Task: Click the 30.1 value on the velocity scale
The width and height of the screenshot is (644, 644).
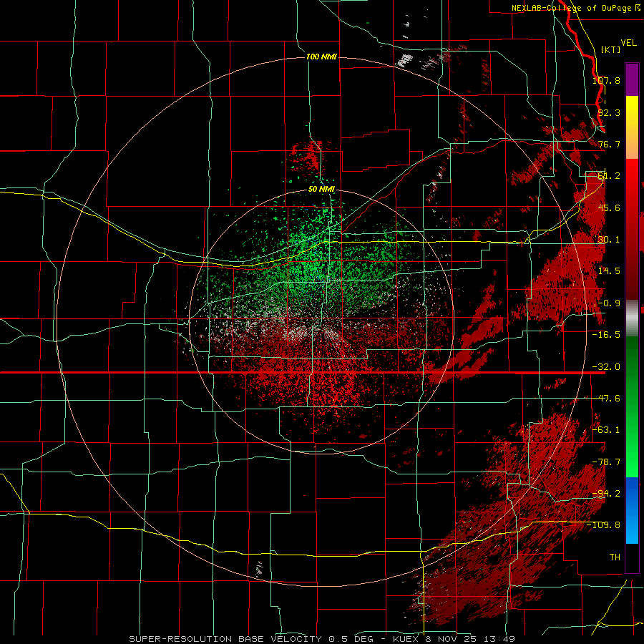Action: [x=609, y=240]
